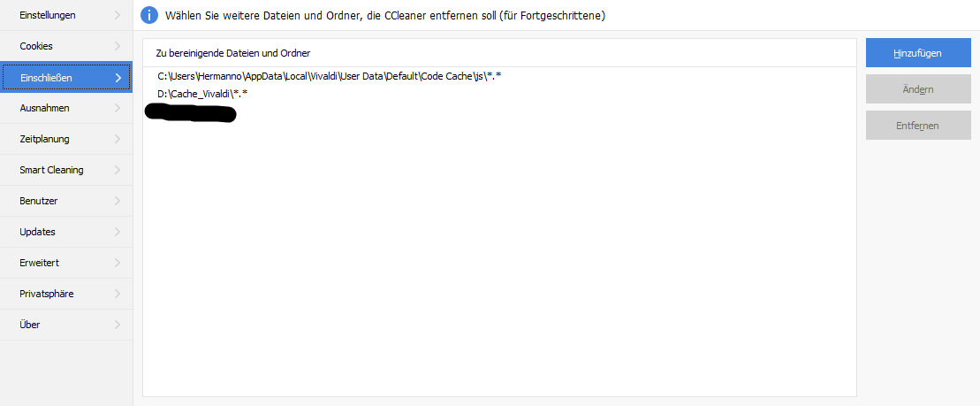Click the chevron next to Einschließen
This screenshot has height=406, width=980.
(118, 78)
